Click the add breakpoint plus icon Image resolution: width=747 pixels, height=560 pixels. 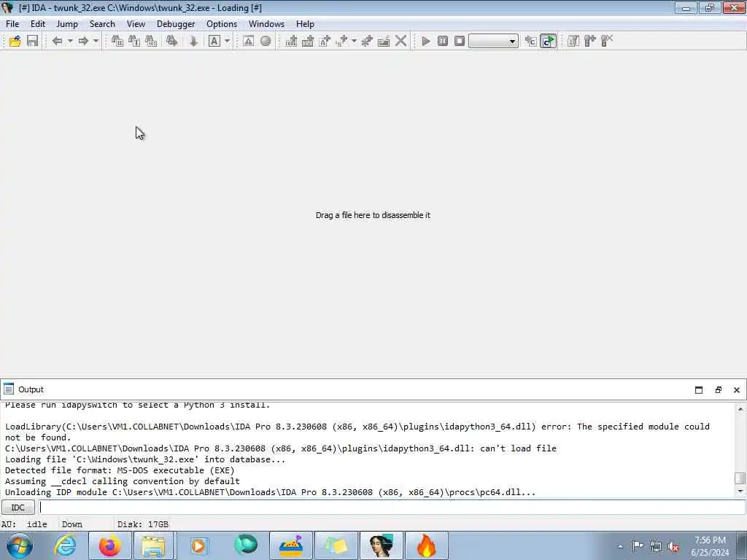click(x=589, y=41)
